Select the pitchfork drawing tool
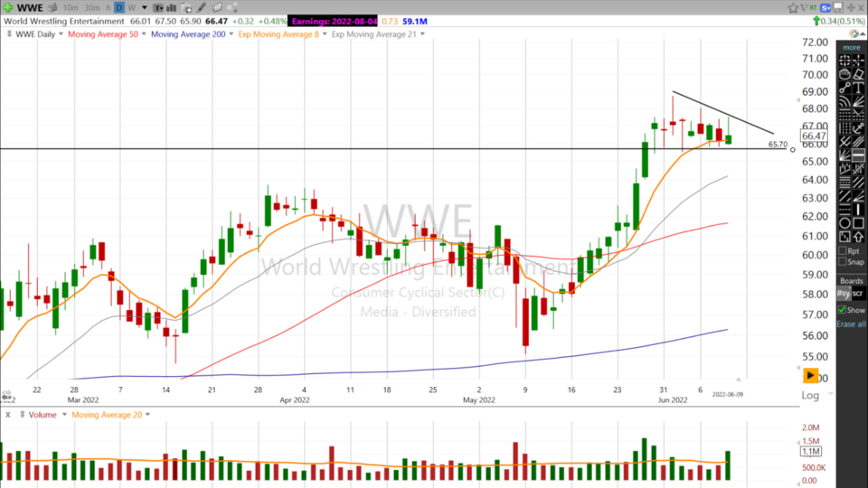 click(x=844, y=142)
